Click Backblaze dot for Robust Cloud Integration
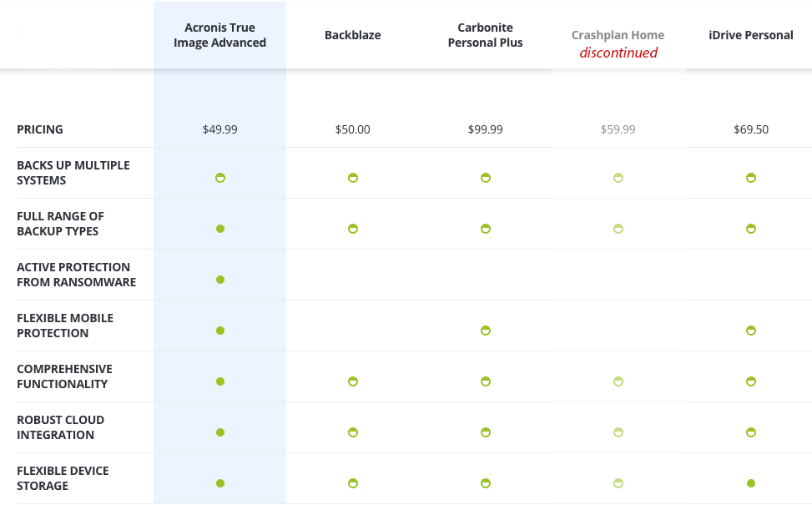 pyautogui.click(x=353, y=432)
